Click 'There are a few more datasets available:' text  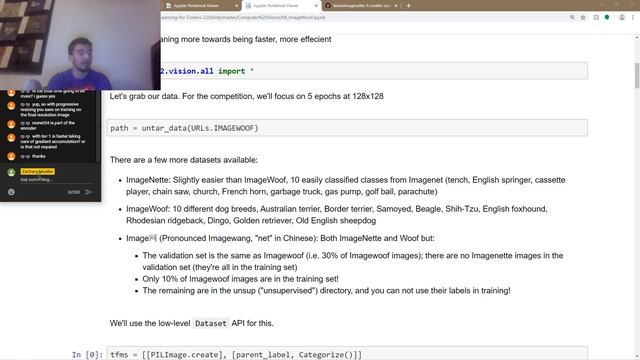tap(184, 160)
